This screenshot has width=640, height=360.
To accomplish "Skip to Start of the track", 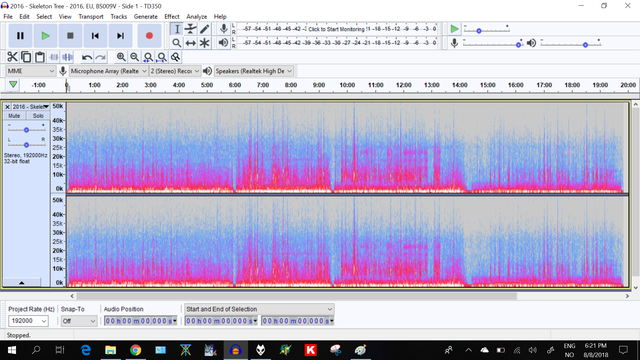I will [95, 36].
